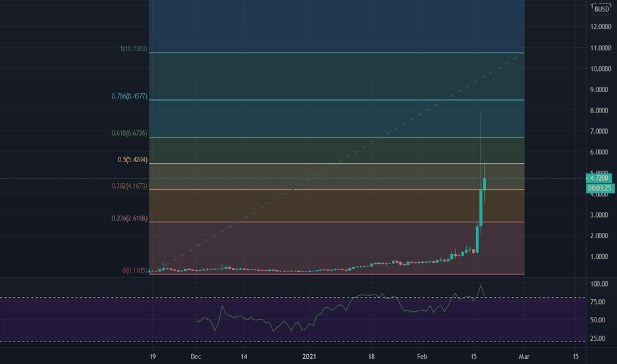Click the Dec label on time axis
This screenshot has width=617, height=364.
tap(196, 357)
